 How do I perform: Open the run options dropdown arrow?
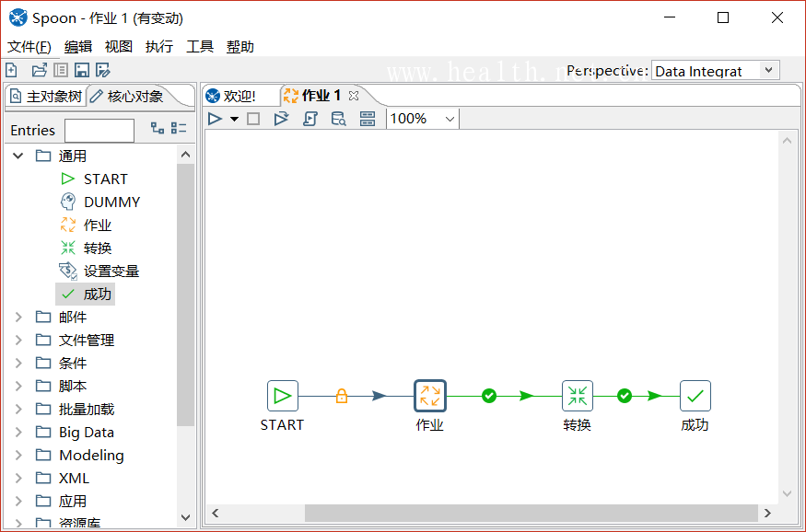234,119
